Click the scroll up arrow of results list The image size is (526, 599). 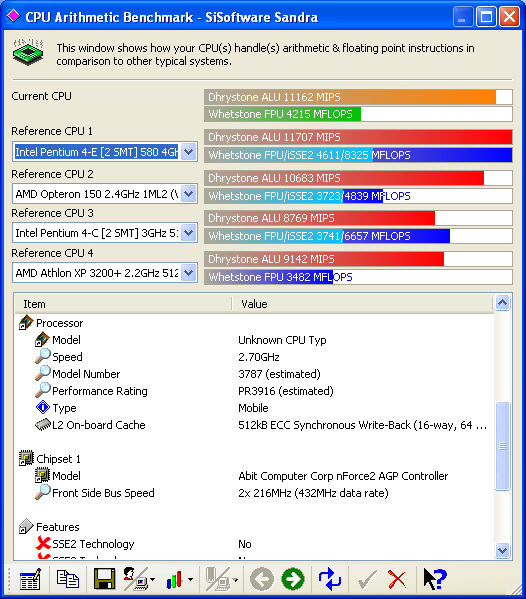502,303
